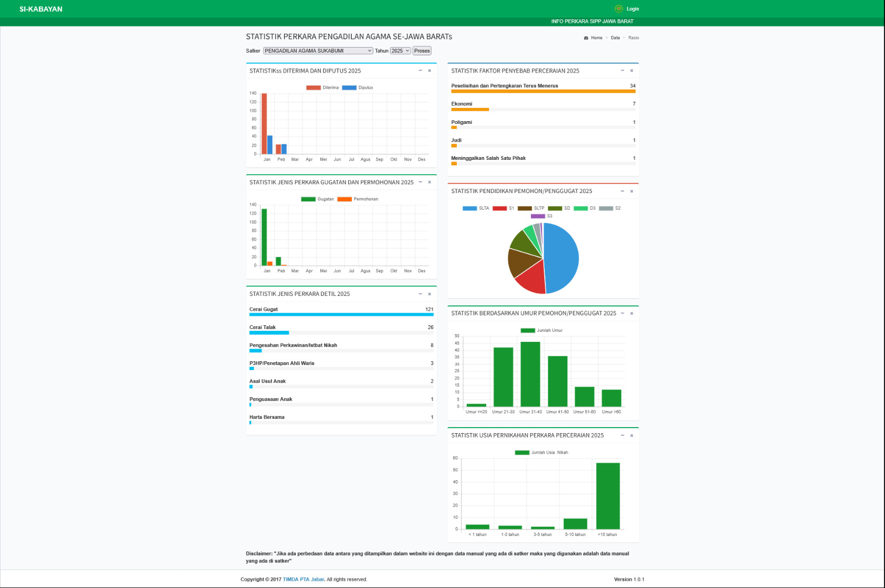Toggle S2 legend in pie chart
Viewport: 885px width, 588px height.
610,209
